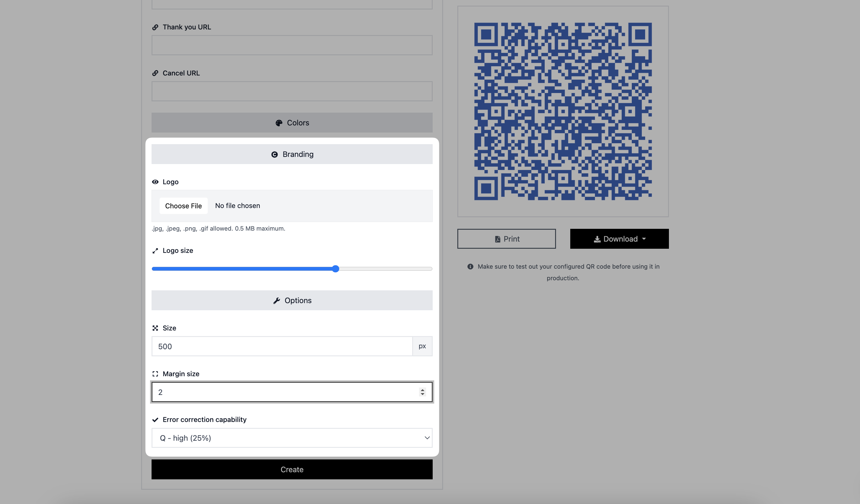
Task: Click the Create button
Action: [292, 469]
